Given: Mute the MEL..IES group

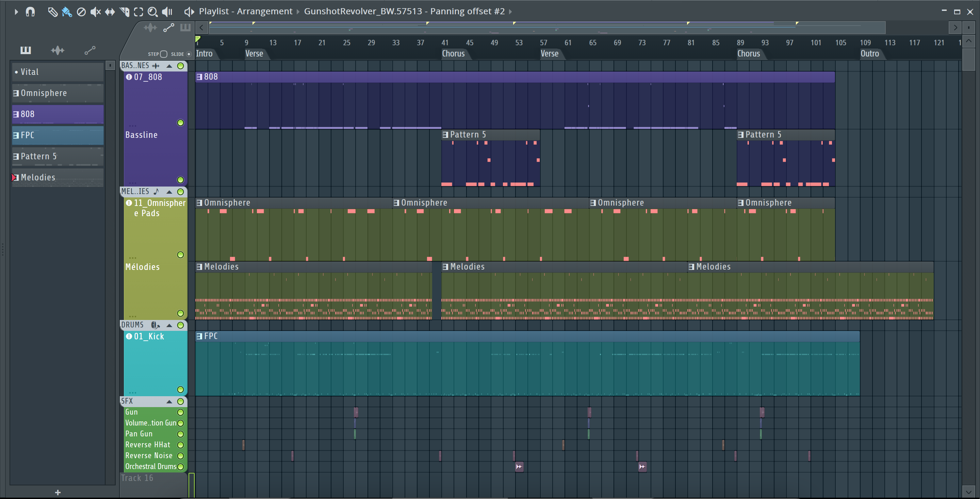Looking at the screenshot, I should 181,192.
